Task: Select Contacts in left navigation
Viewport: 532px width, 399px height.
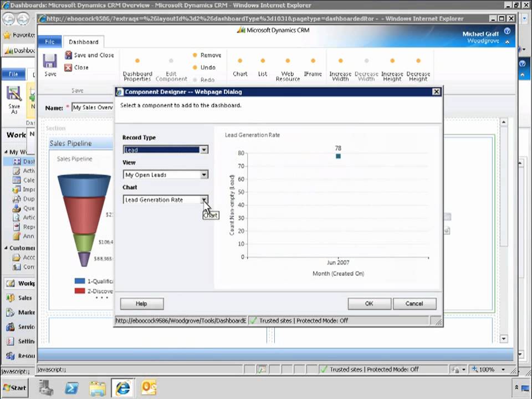Action: (x=23, y=267)
